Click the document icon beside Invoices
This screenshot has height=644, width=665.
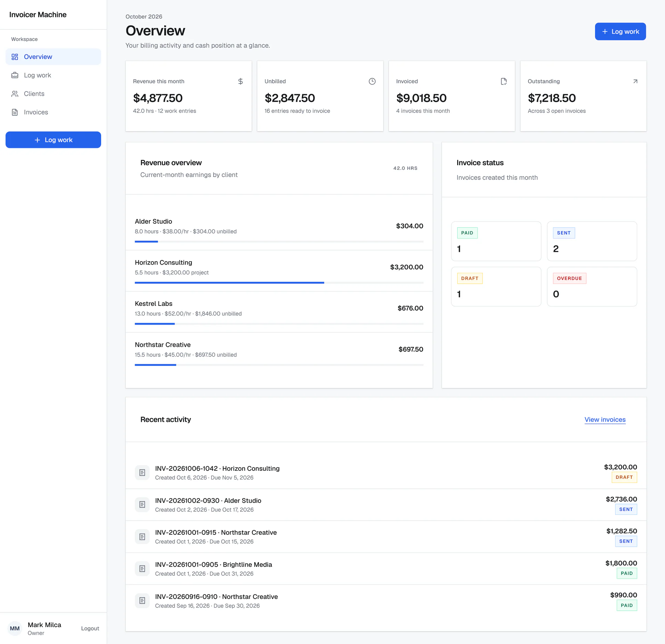pyautogui.click(x=15, y=112)
